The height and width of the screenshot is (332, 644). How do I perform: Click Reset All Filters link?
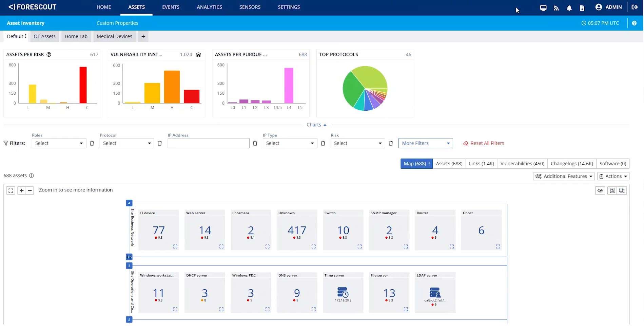pyautogui.click(x=484, y=143)
